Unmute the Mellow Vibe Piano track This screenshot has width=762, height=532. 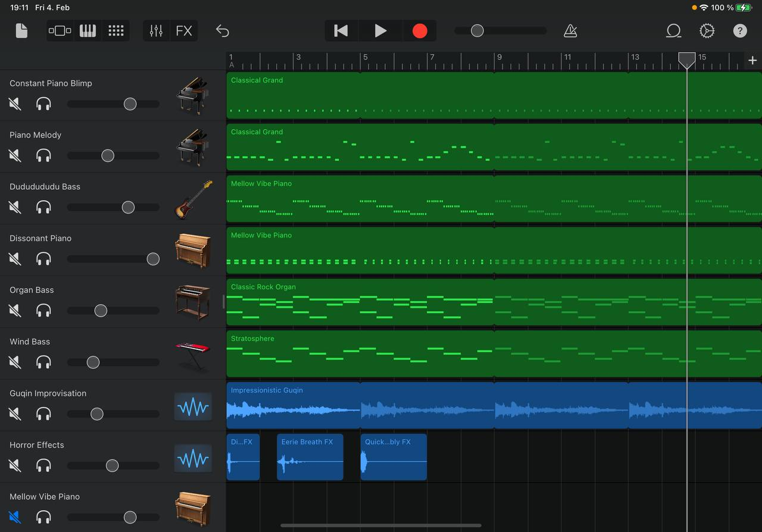pos(14,517)
